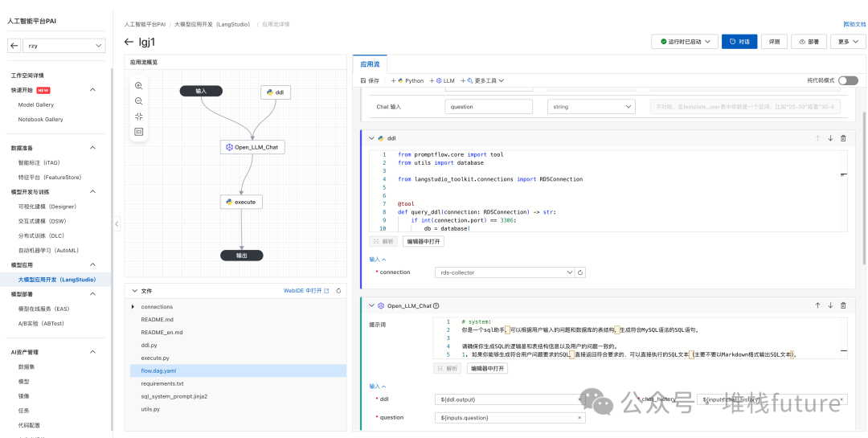The width and height of the screenshot is (868, 438).
Task: Clear the question input value
Action: [579, 418]
